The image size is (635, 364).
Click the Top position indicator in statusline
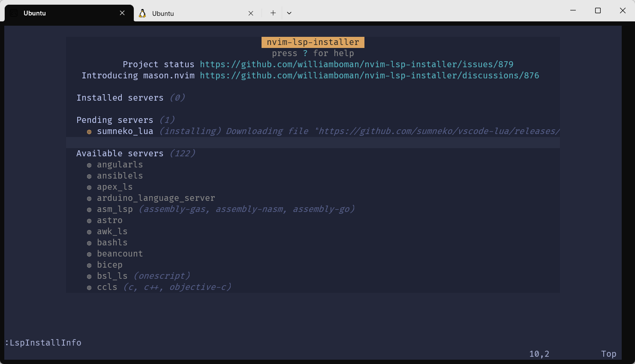(x=608, y=354)
